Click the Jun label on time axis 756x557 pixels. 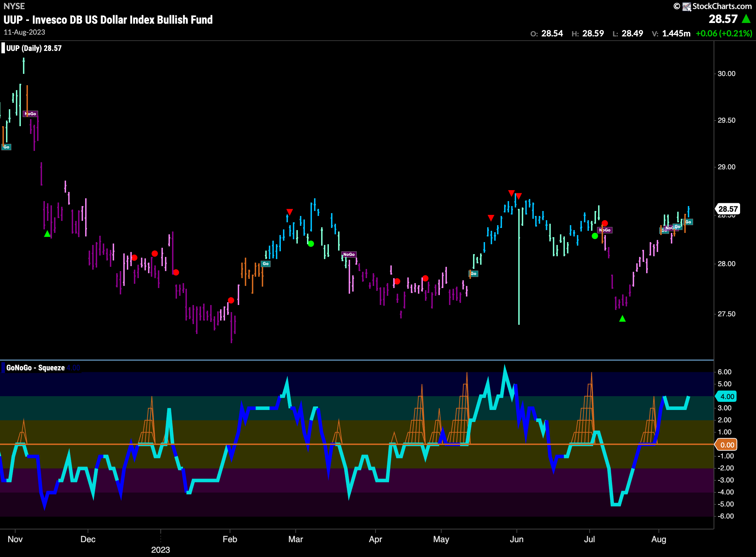(516, 539)
